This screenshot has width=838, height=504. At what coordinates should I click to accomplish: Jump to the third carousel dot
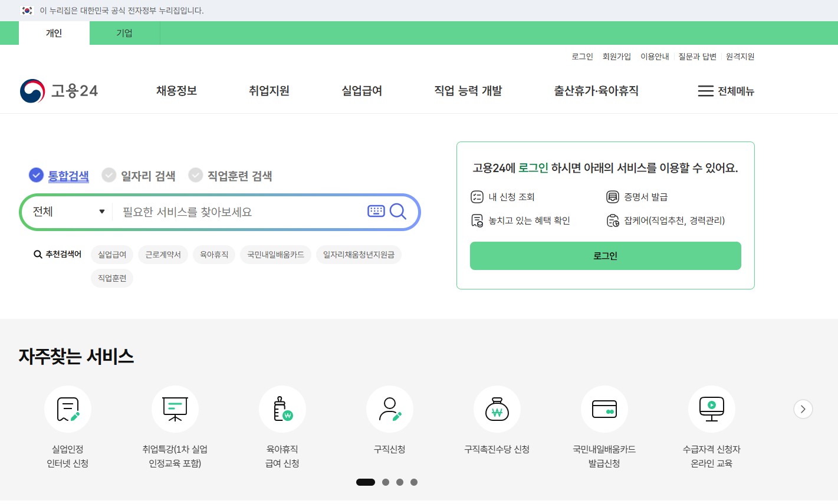click(x=400, y=482)
